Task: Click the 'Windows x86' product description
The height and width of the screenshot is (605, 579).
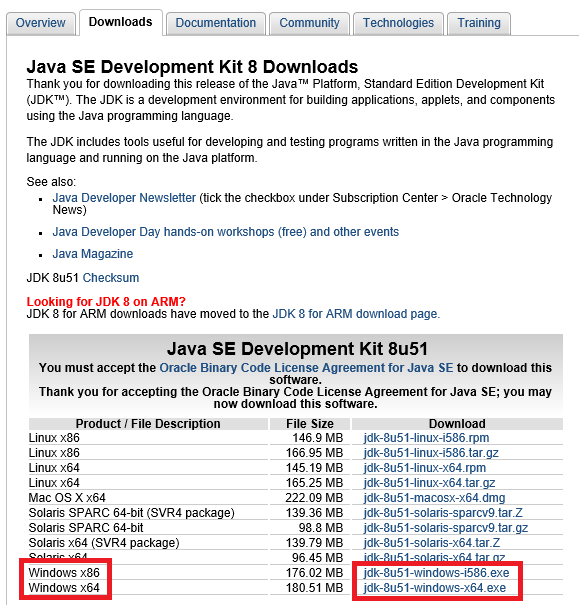Action: (64, 573)
